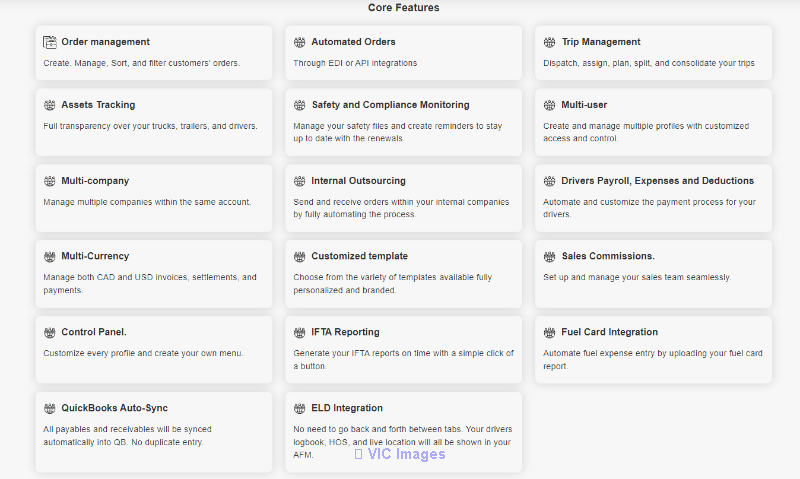This screenshot has height=479, width=800.
Task: Select the Multi-user card icon
Action: [x=549, y=105]
